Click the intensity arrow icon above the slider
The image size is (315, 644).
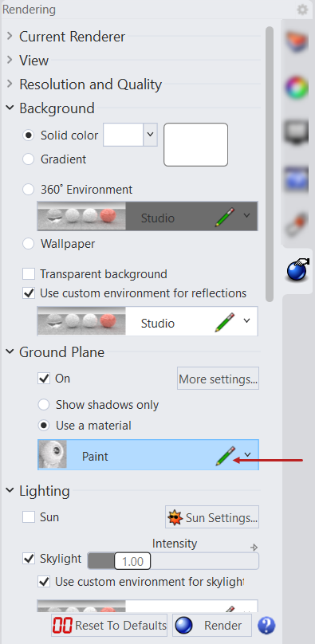[254, 547]
